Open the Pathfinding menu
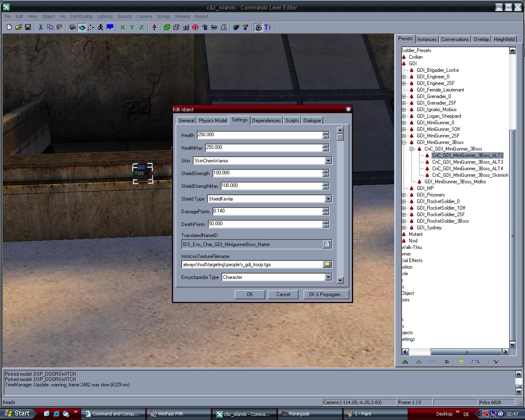This screenshot has height=420, width=525. pyautogui.click(x=81, y=16)
